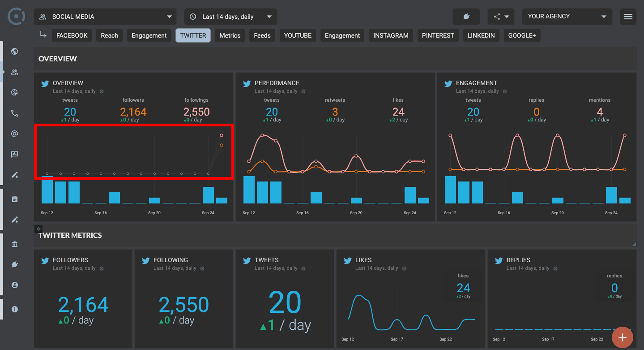644x350 pixels.
Task: Click the clipboard report icon in sidebar
Action: pos(14,199)
